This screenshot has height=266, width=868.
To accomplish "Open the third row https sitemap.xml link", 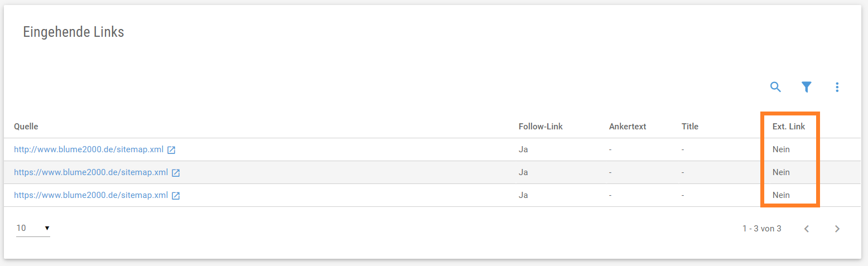I will pos(91,195).
